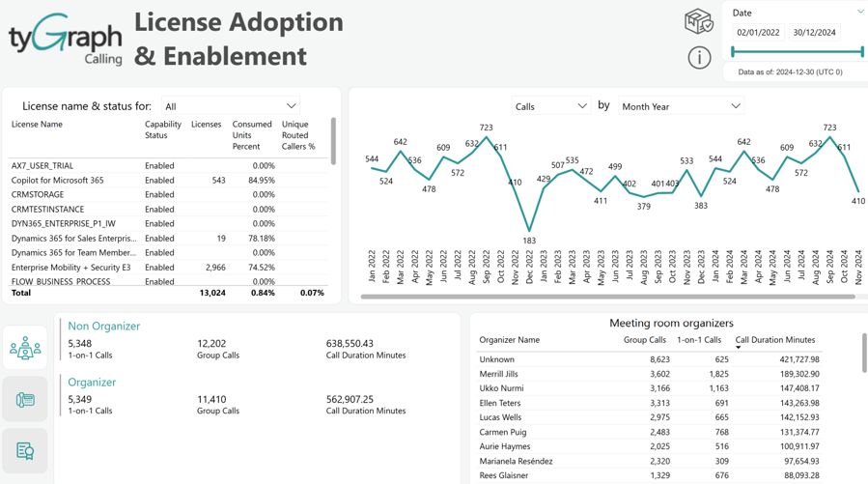Sort by Capability Status column header
The width and height of the screenshot is (868, 484).
click(163, 129)
